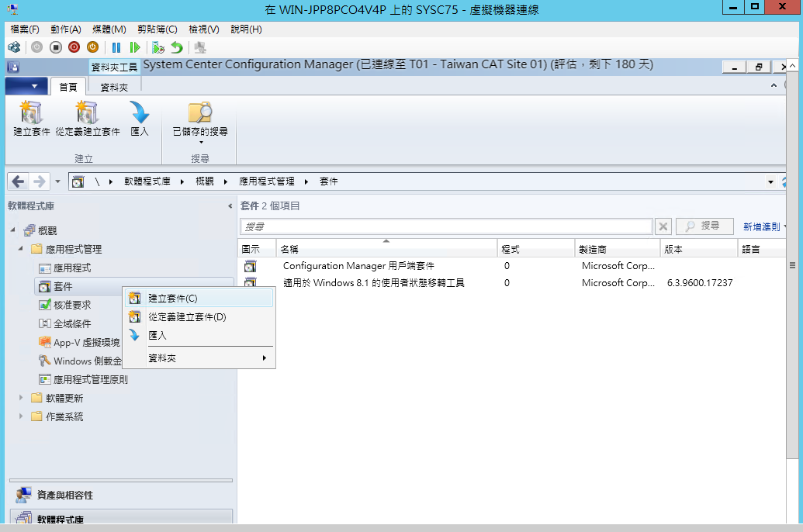Choose 建立套件(C) in the context menu
The width and height of the screenshot is (803, 532).
(x=199, y=299)
